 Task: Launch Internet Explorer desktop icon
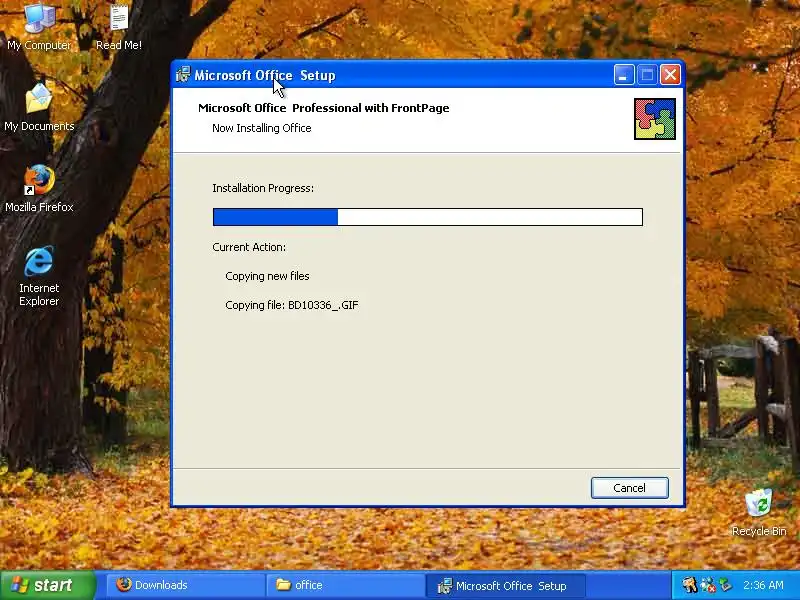point(39,276)
